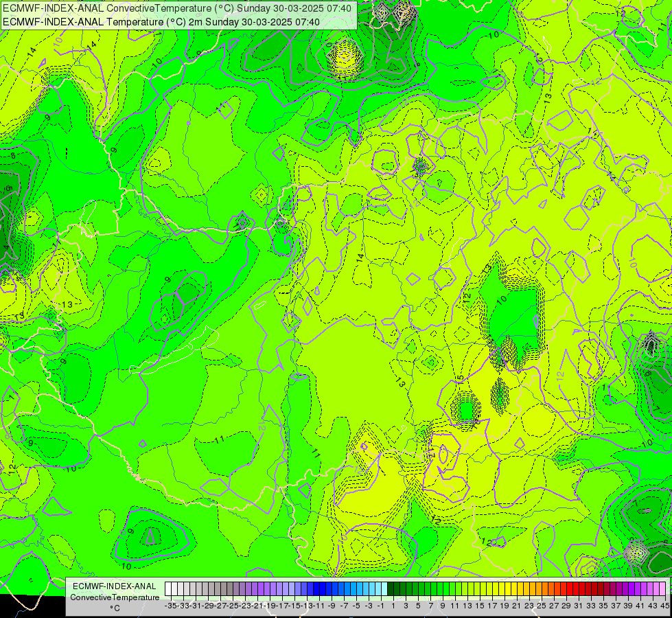
Task: Click the Temperature 2m title line
Action: [161, 22]
